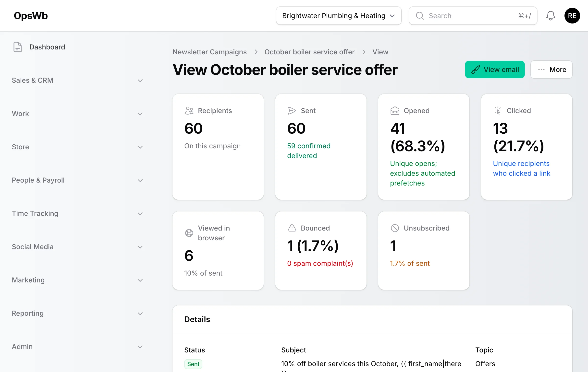Image resolution: width=588 pixels, height=372 pixels.
Task: Select the 'On this campaign' text
Action: (x=212, y=146)
